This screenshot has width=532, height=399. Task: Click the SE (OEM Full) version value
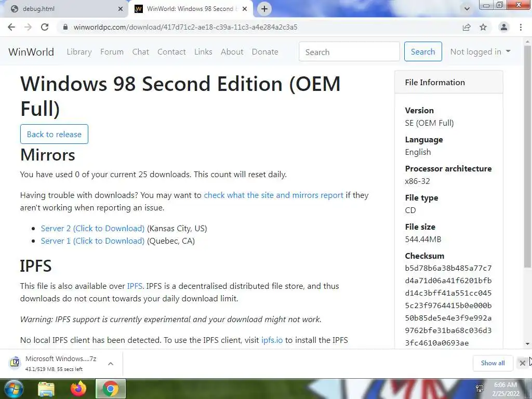(x=429, y=123)
